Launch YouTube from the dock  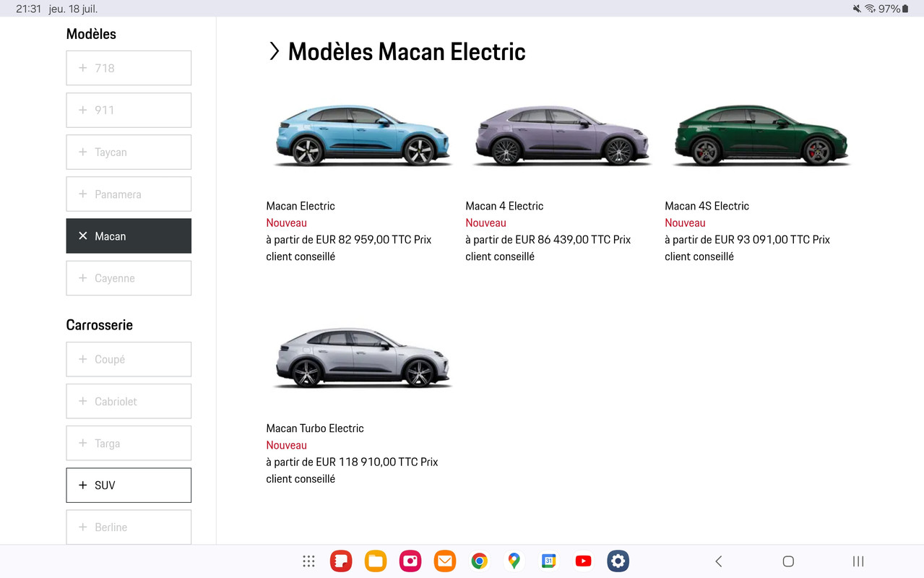(583, 561)
